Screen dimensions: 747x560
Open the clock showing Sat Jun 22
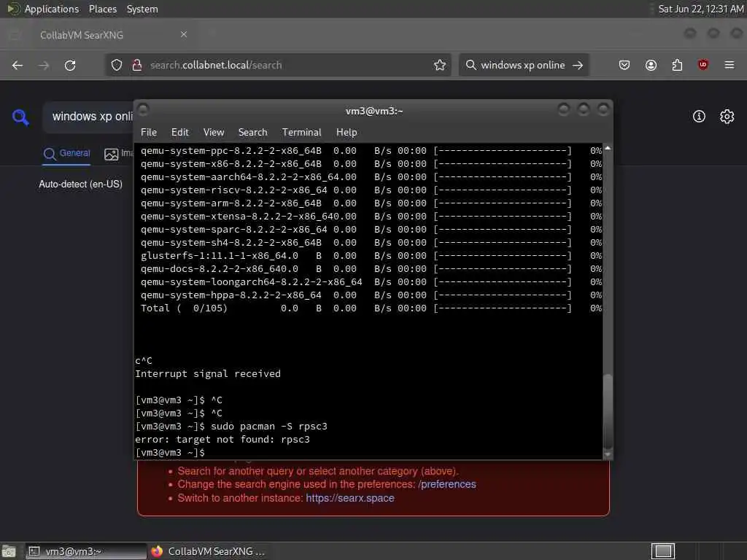tap(700, 9)
